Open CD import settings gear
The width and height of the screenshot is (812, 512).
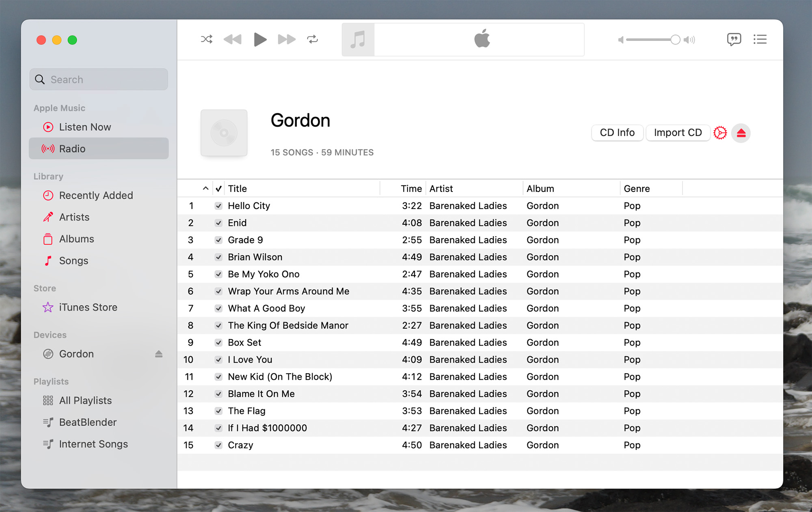pyautogui.click(x=720, y=133)
